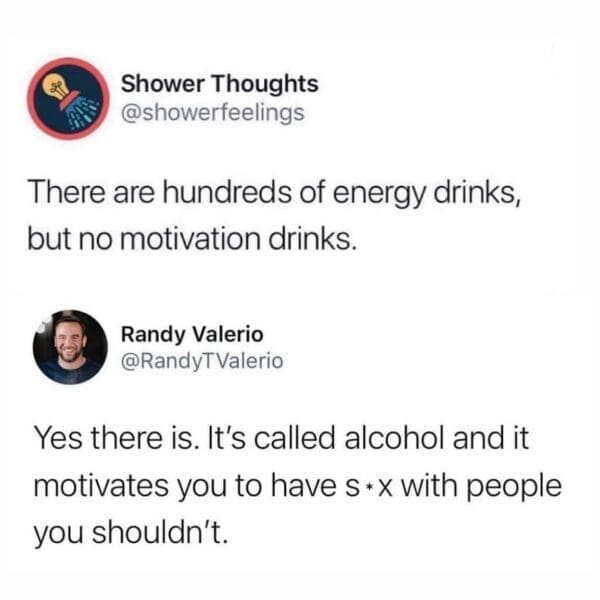Screen dimensions: 600x600
Task: Click the word 'There' starting the first tweet
Action: (x=66, y=192)
